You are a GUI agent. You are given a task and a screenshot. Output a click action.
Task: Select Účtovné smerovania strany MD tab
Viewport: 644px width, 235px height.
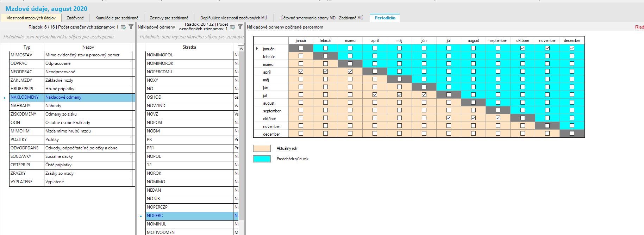click(x=321, y=18)
